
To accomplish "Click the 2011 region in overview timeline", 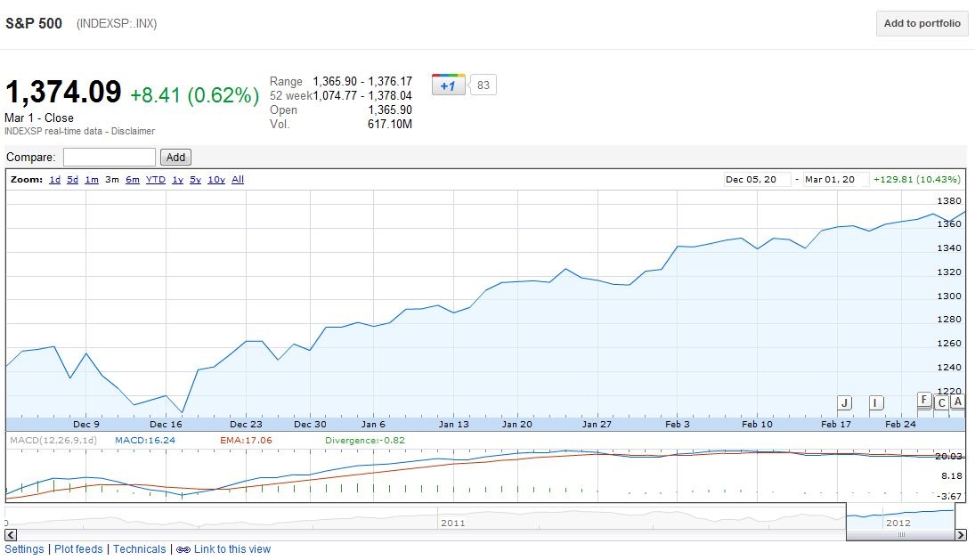I will [452, 523].
